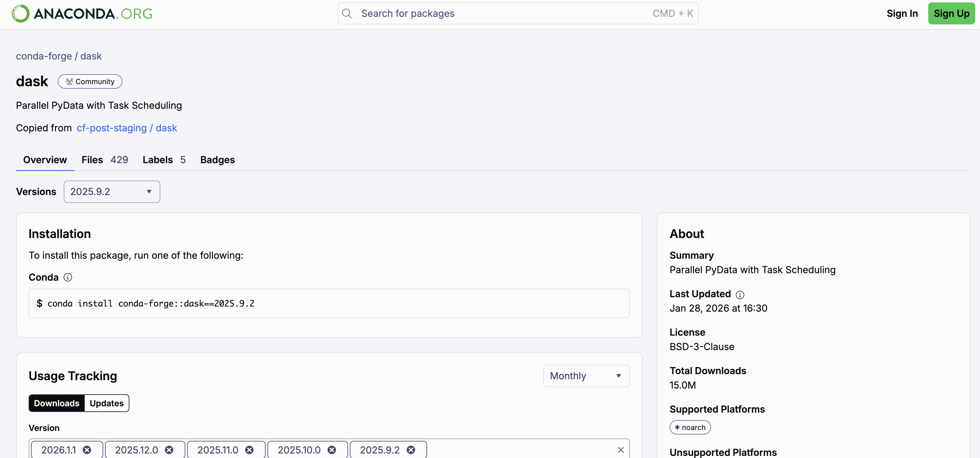Image resolution: width=980 pixels, height=458 pixels.
Task: Open the Monthly time range dropdown
Action: (x=585, y=376)
